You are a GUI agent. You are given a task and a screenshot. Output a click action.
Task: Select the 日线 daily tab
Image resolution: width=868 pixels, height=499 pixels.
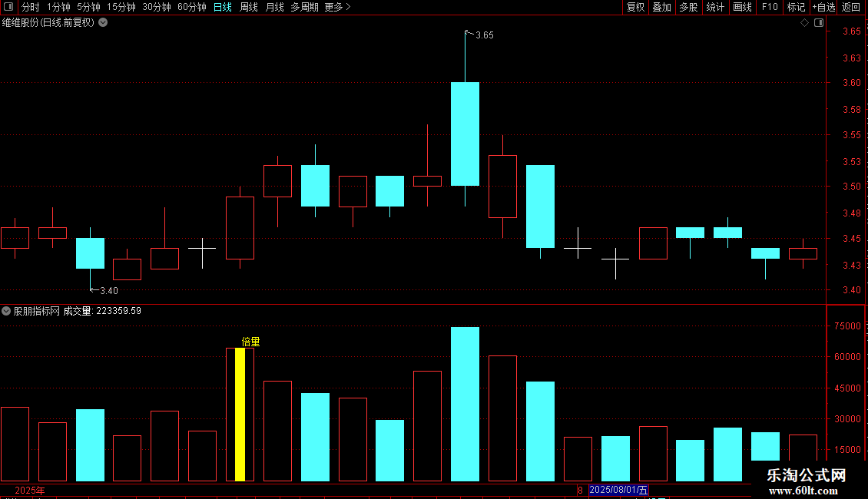(223, 7)
